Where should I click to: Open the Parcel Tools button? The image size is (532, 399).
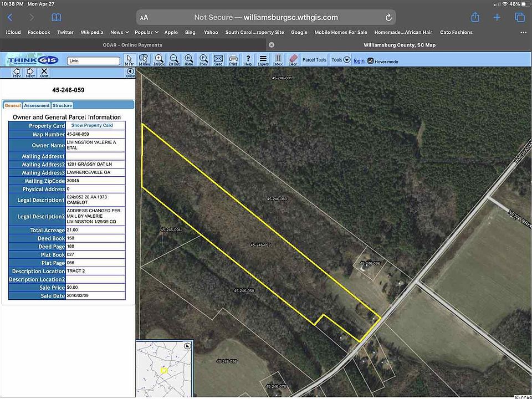[314, 60]
